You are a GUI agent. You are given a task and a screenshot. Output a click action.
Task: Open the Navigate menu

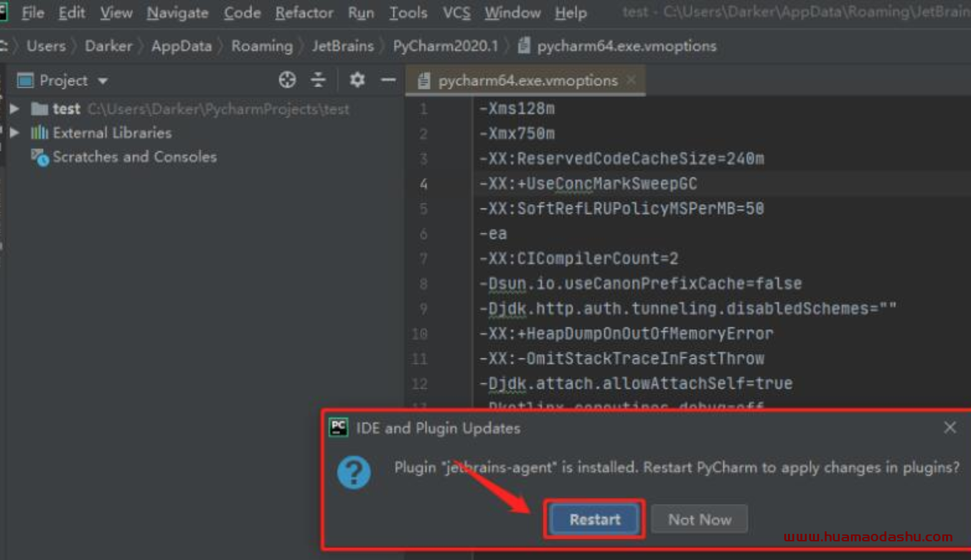coord(177,12)
